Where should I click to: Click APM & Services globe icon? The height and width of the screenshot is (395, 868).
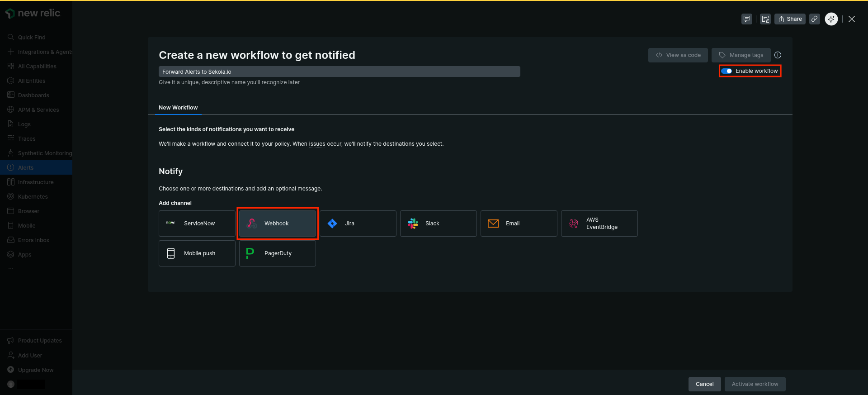pyautogui.click(x=11, y=109)
